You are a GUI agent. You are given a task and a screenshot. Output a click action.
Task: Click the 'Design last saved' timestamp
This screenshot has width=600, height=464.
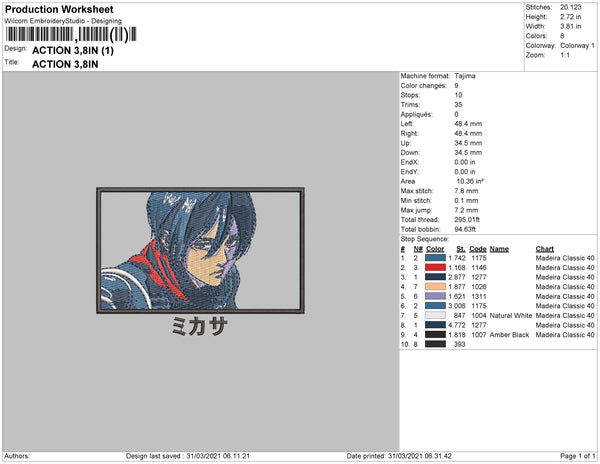[x=188, y=456]
